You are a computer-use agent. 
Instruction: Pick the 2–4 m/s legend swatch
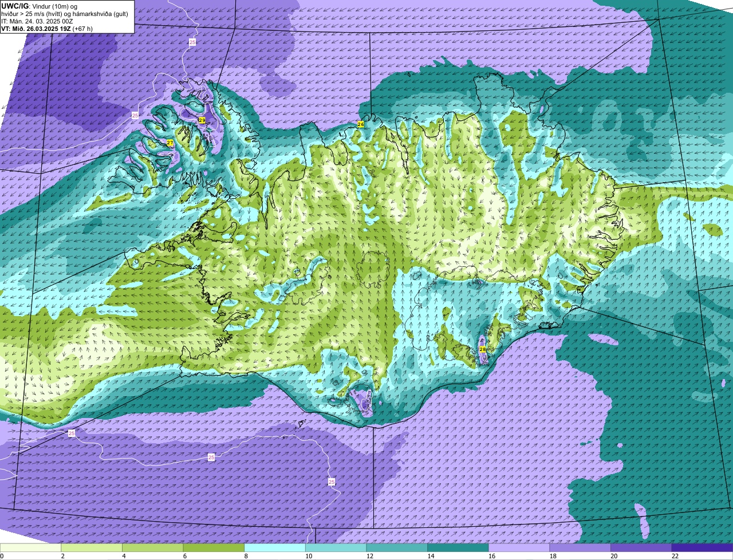(x=92, y=547)
